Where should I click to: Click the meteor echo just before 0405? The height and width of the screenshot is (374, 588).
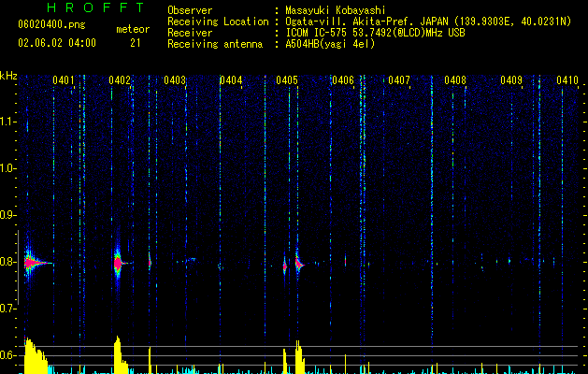tap(284, 266)
